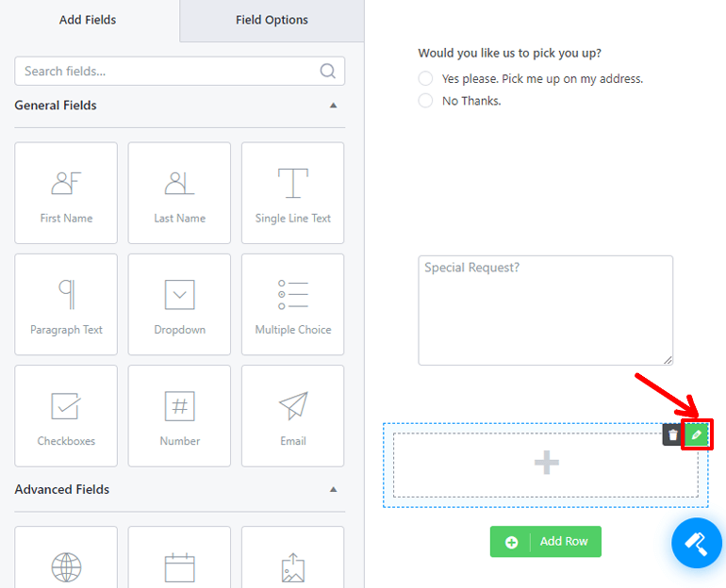Viewport: 726px width, 588px height.
Task: Add an Email field
Action: (292, 416)
